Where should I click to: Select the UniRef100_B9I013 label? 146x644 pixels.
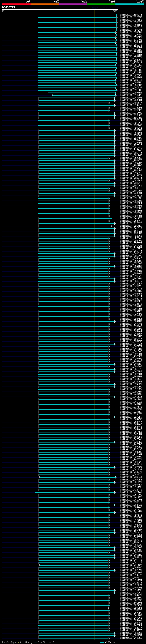coord(131,27)
